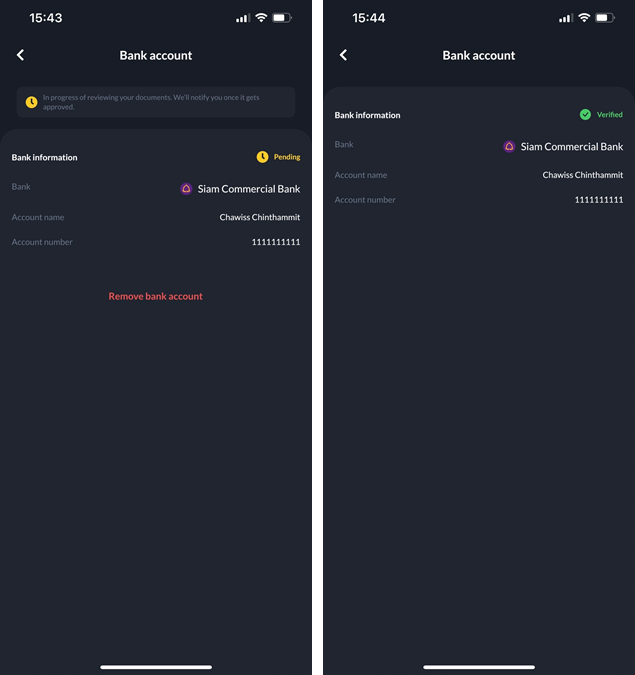
Task: Click the cellular signal icon on the 15:43 status bar
Action: click(x=243, y=18)
